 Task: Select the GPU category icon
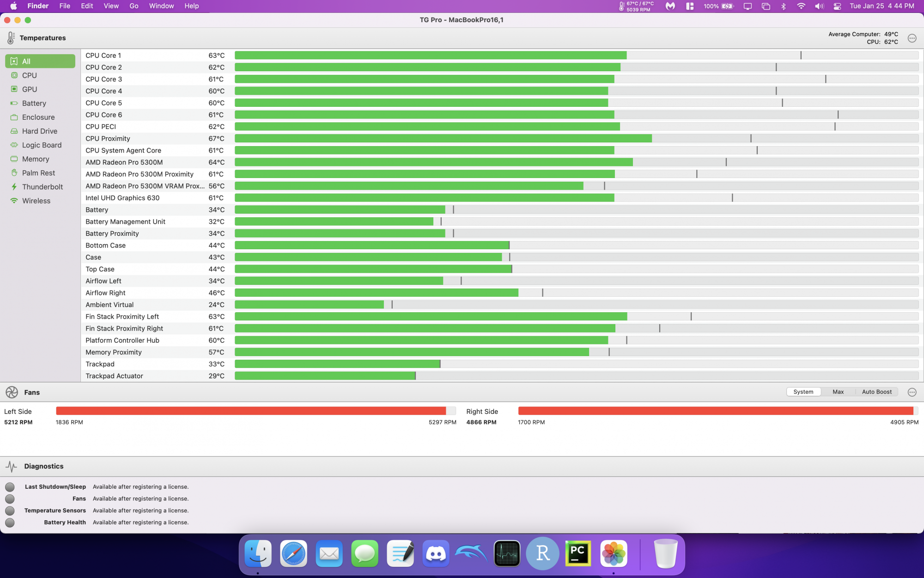point(14,89)
